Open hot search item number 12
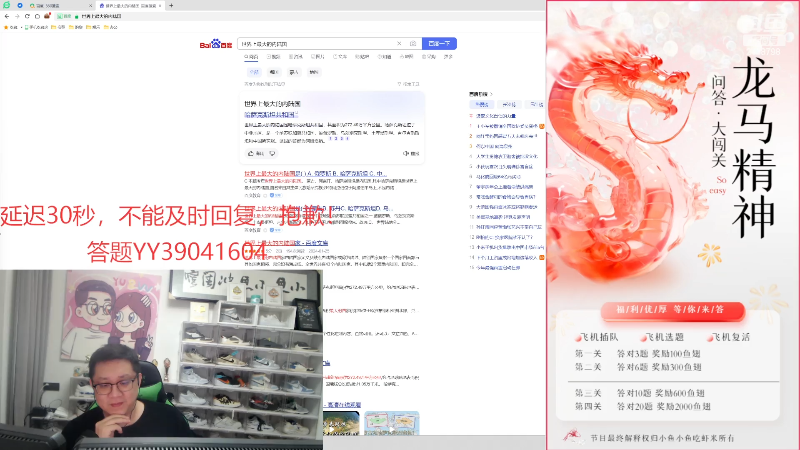 click(x=504, y=237)
